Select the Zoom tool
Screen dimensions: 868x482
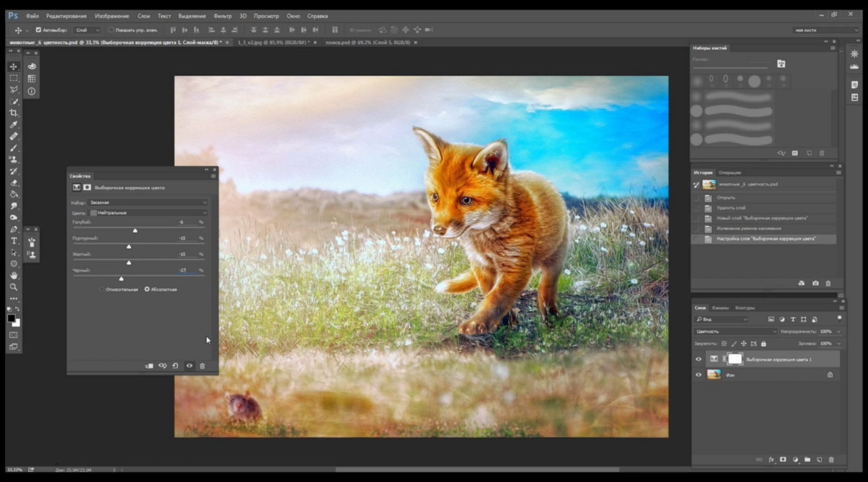[14, 287]
